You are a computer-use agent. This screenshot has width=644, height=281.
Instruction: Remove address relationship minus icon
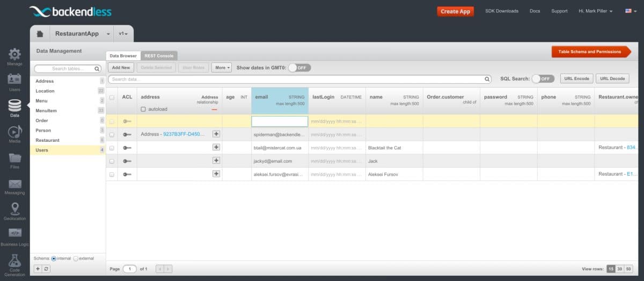click(215, 110)
